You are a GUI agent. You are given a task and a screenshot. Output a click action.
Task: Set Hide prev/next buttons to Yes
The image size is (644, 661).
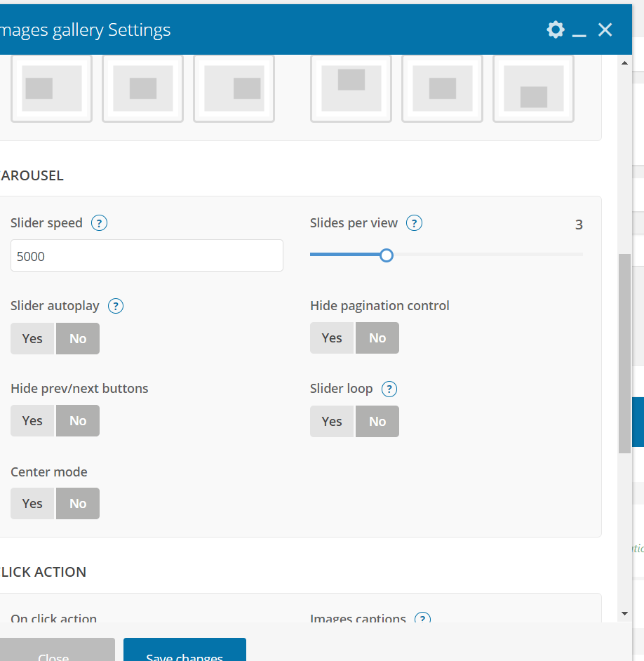click(x=32, y=421)
